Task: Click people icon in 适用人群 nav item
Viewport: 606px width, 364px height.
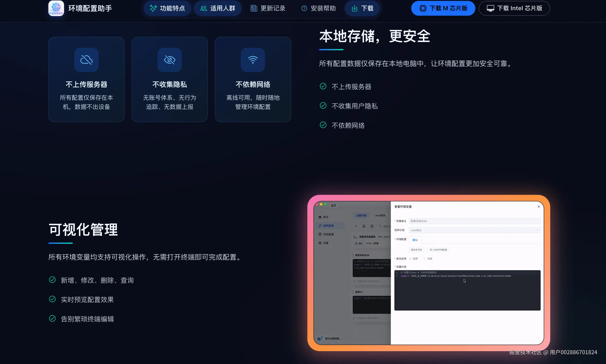Action: coord(203,8)
